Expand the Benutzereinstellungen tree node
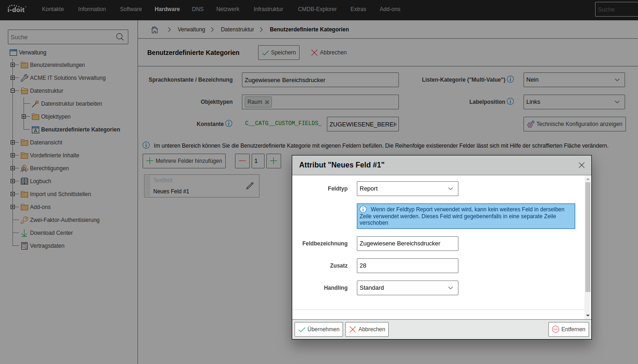 tap(13, 65)
